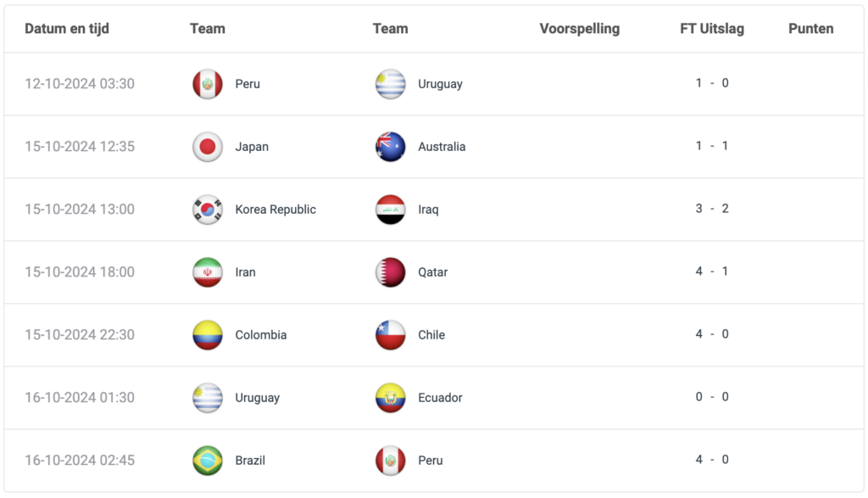Click the Iran flag icon
This screenshot has height=498, width=868.
[208, 272]
